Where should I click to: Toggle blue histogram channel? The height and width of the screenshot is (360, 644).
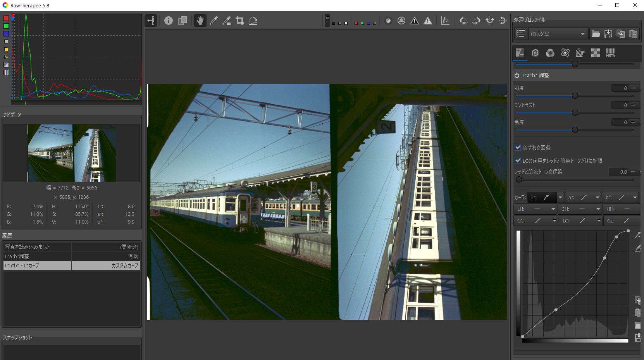click(x=6, y=34)
